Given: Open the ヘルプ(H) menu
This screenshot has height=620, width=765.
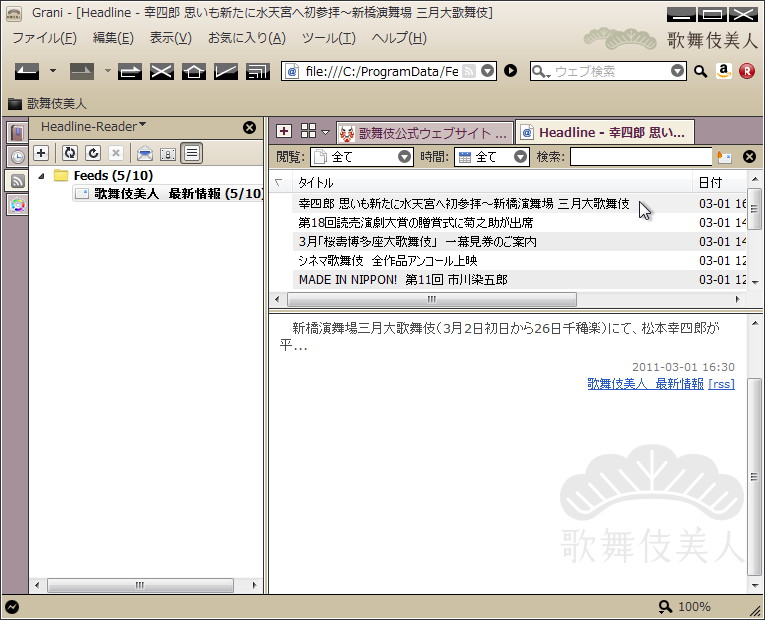Looking at the screenshot, I should (x=399, y=38).
